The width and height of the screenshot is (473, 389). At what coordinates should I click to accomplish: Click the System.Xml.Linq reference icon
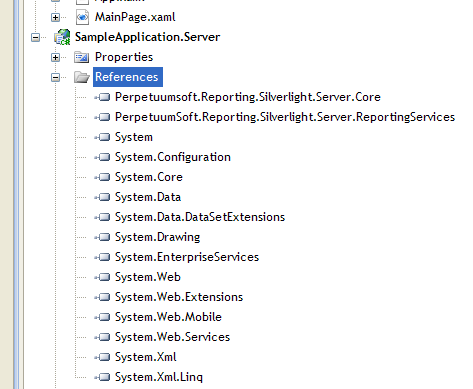pos(102,377)
